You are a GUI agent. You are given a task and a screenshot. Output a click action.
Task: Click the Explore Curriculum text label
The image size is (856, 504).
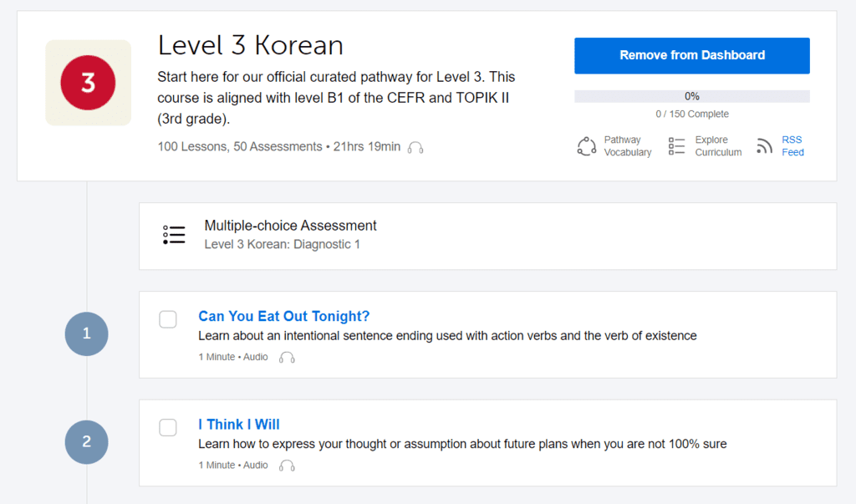[x=715, y=145]
